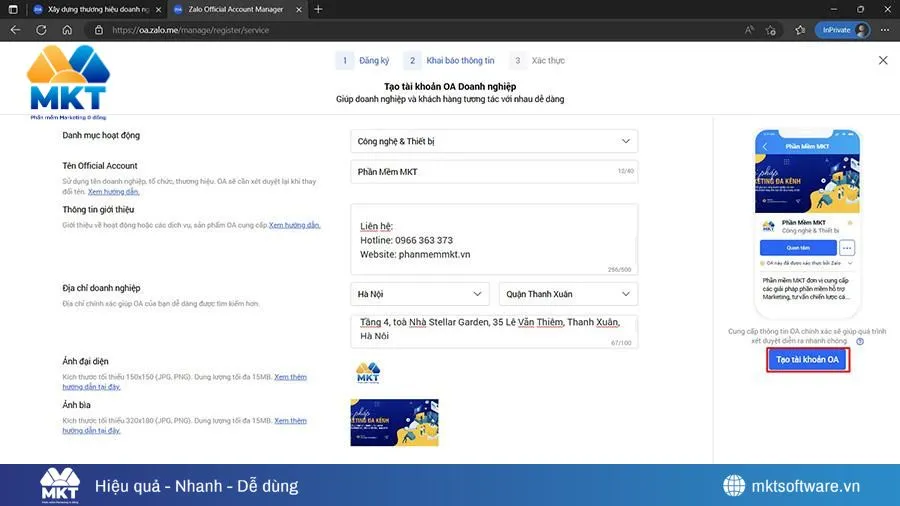This screenshot has width=900, height=506.
Task: Open browser tab actions menu icon
Action: click(13, 9)
